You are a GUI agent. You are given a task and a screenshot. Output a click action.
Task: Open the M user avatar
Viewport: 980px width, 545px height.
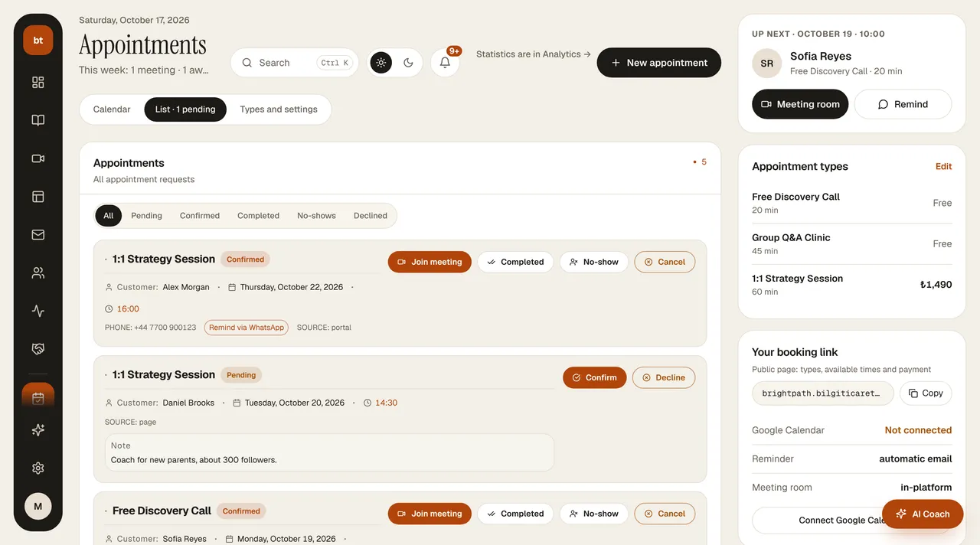click(x=38, y=506)
